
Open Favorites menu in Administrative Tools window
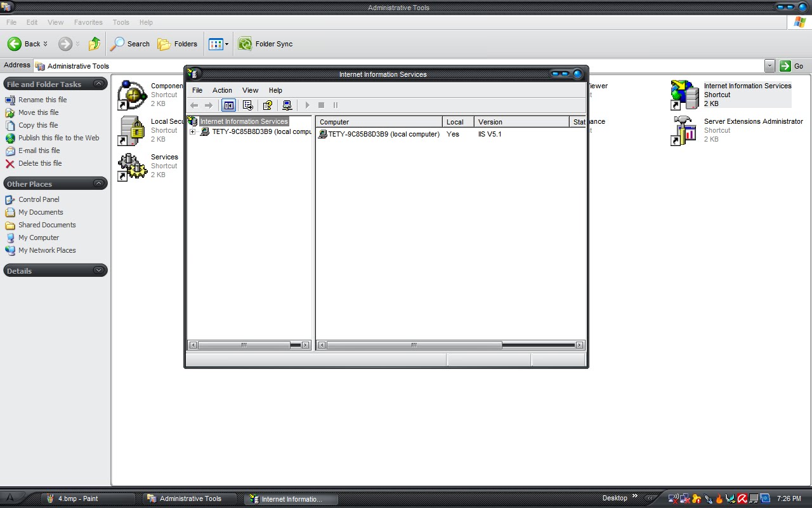(x=88, y=22)
